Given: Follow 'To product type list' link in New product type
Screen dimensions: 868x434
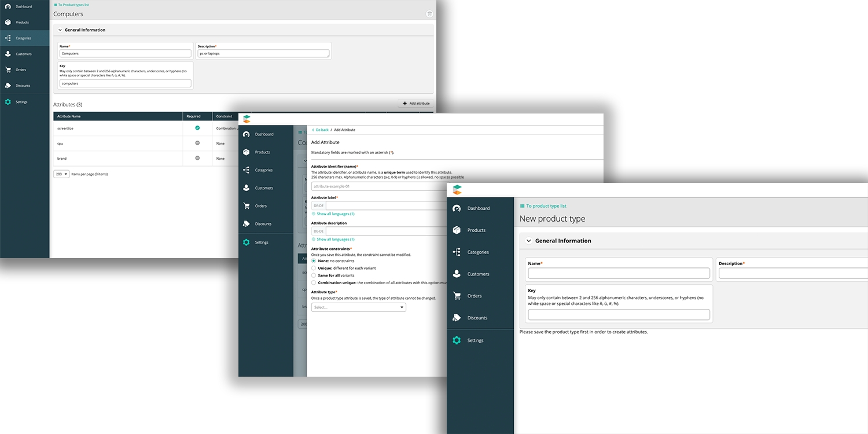Looking at the screenshot, I should pos(543,206).
